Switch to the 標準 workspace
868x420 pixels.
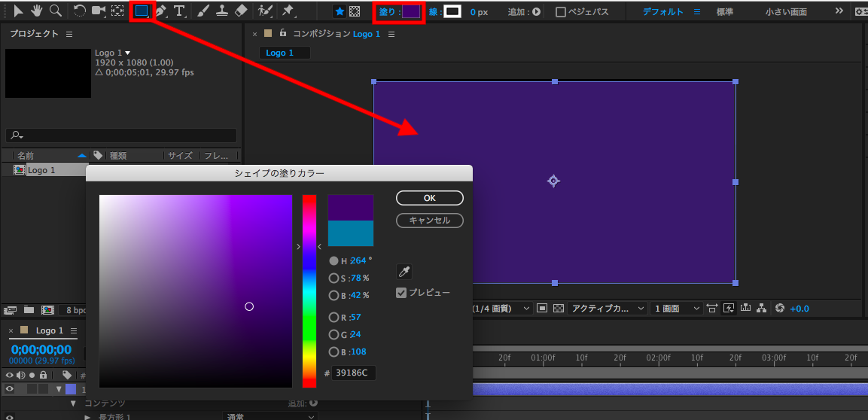[725, 11]
